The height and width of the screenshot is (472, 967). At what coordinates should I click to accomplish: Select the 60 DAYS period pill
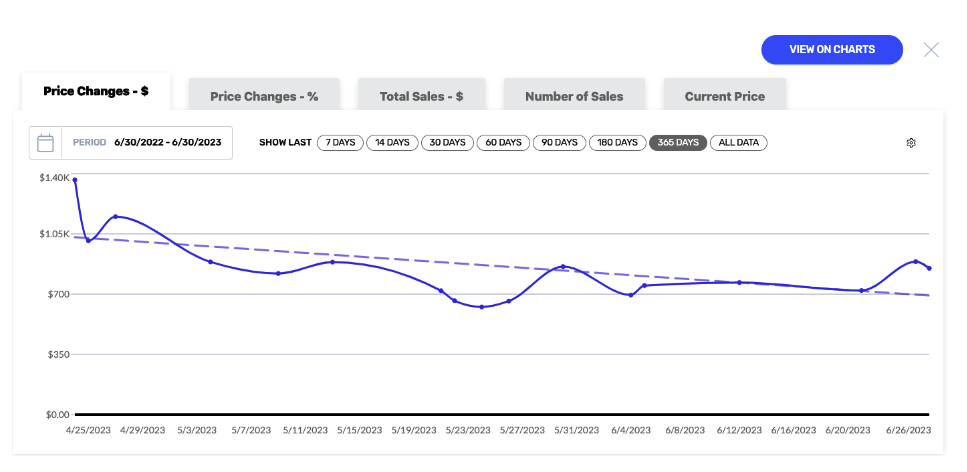[x=503, y=143]
